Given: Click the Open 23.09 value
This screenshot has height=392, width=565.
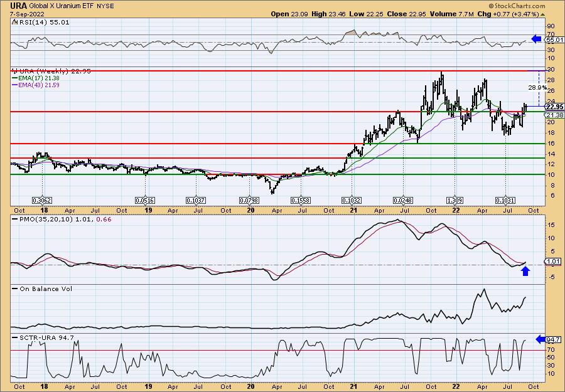Looking at the screenshot, I should point(290,14).
